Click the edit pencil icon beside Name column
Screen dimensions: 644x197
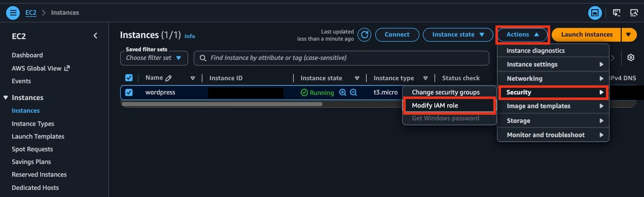(x=168, y=78)
